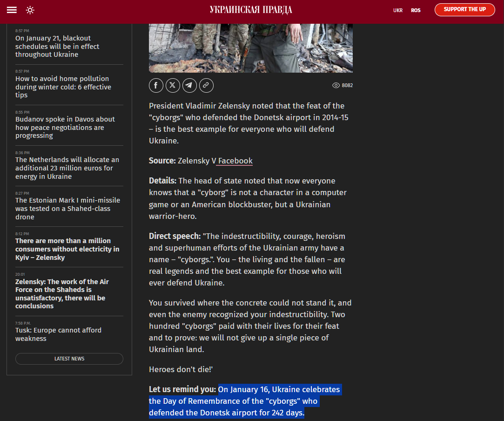Screen dimensions: 504x421
Task: Open Zelensky Air Force Shaheds story
Action: [62, 294]
